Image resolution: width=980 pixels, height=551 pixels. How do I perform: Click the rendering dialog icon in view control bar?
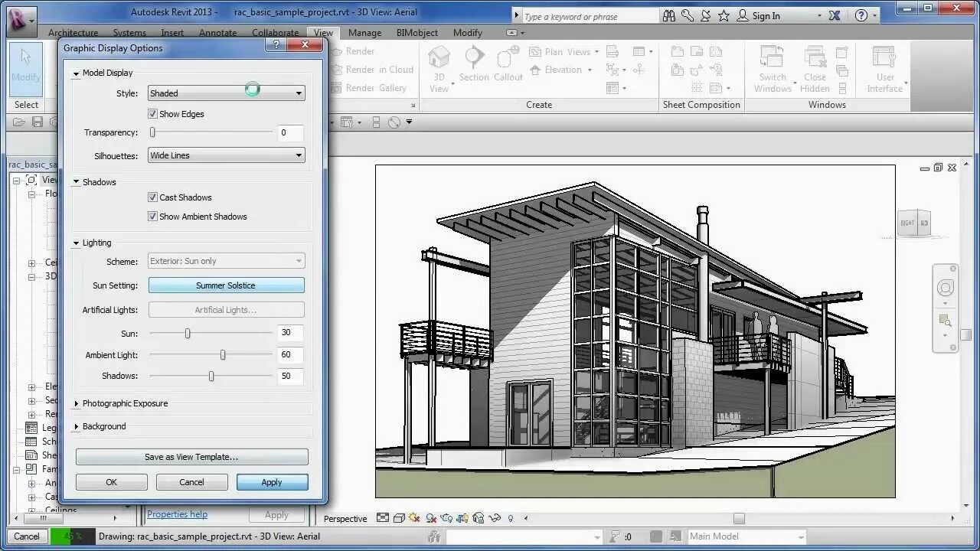pyautogui.click(x=447, y=518)
